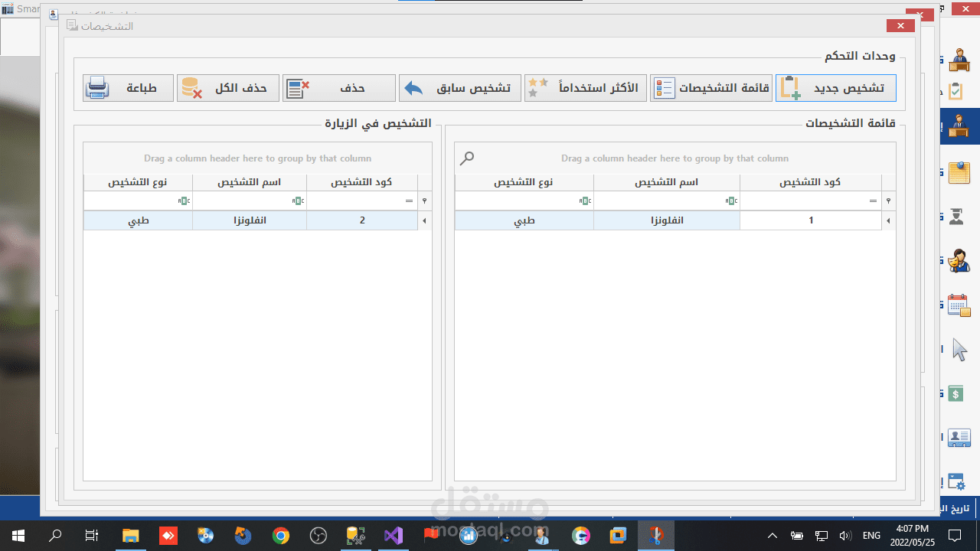Screen dimensions: 980x551
Task: Click the Most Used button (الأكثر استخداماً)
Action: point(586,88)
